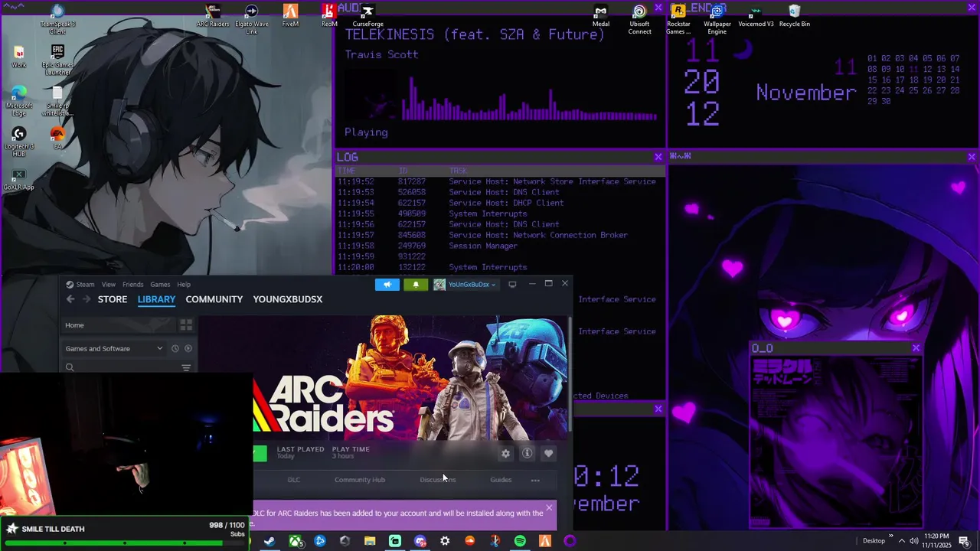
Task: Open FiveM desktop shortcut
Action: click(x=290, y=15)
